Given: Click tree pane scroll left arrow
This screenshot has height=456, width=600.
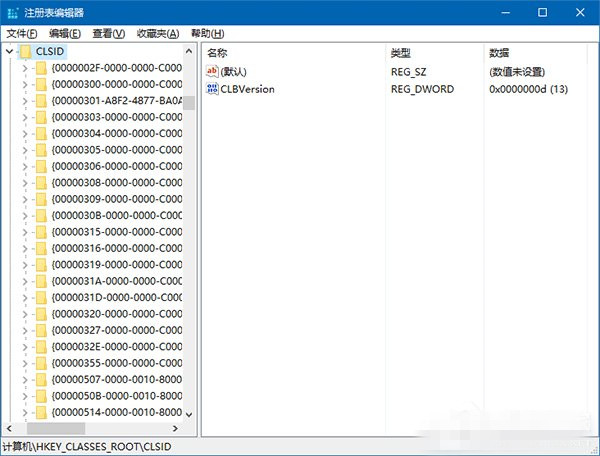Looking at the screenshot, I should point(9,428).
